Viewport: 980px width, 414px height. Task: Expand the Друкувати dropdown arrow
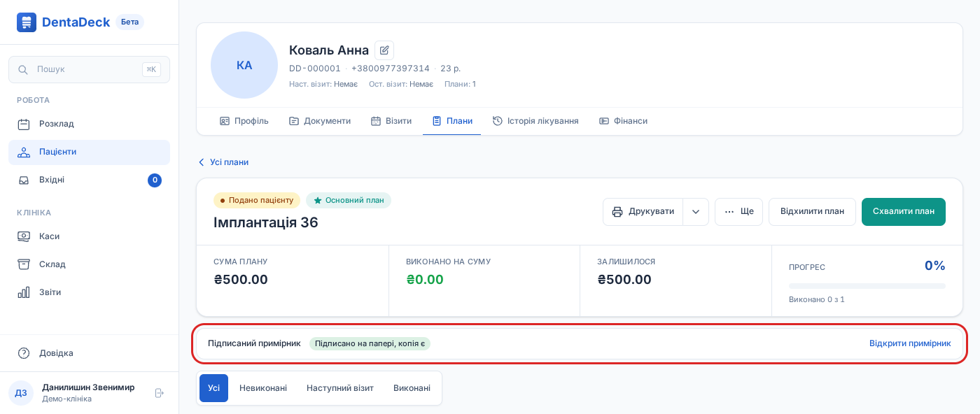point(696,212)
